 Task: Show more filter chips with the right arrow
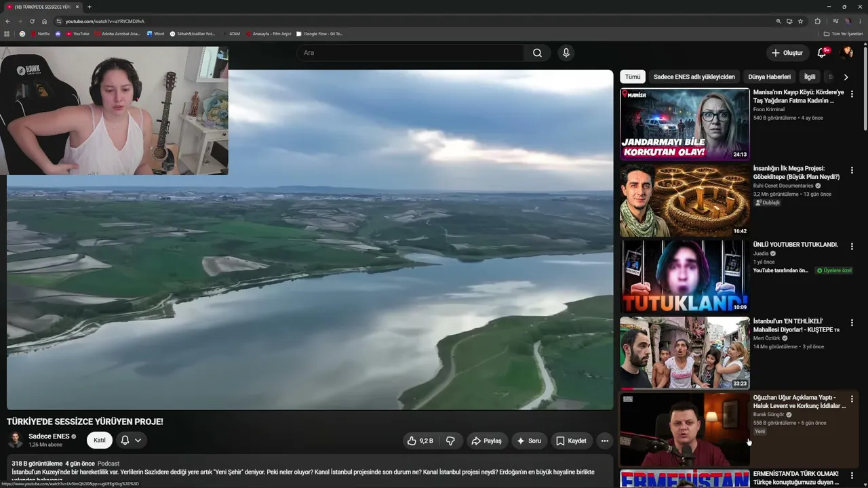pyautogui.click(x=846, y=77)
